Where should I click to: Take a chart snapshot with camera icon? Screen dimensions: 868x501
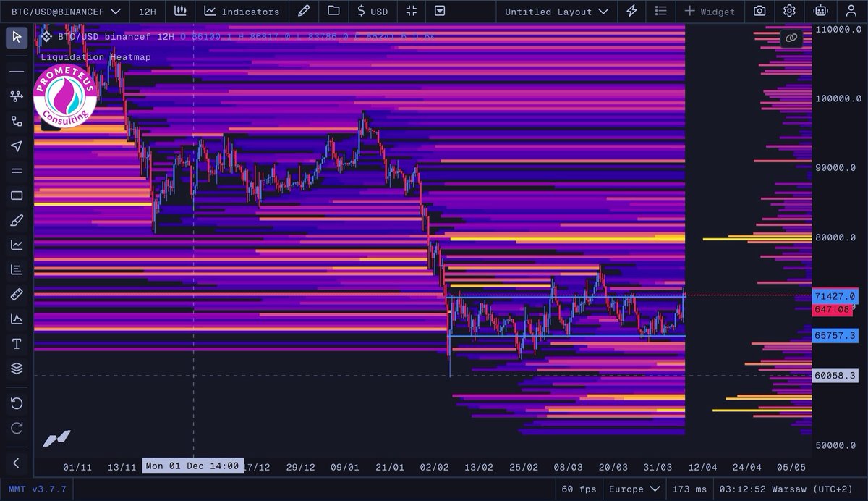tap(759, 11)
